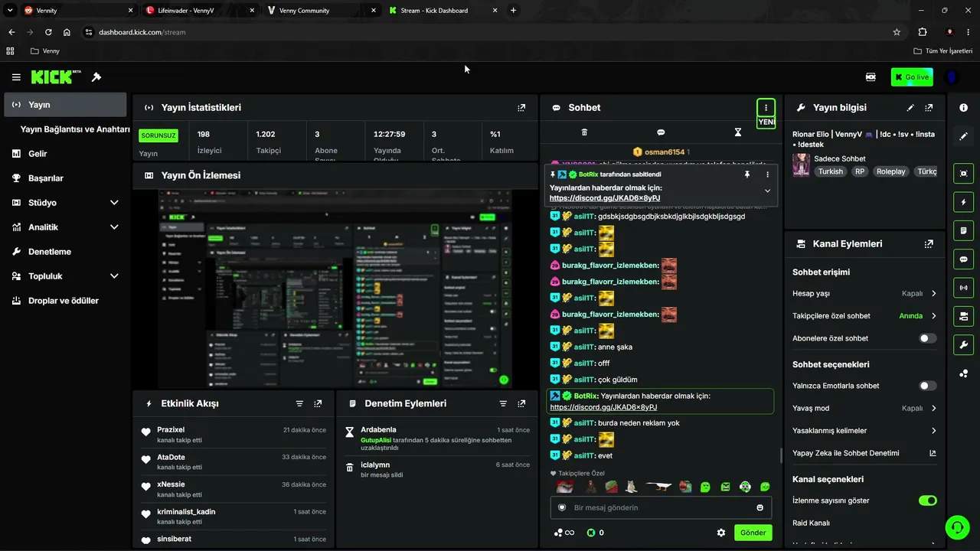Send message with Gönder button
Screen dimensions: 980x551
pos(753,533)
